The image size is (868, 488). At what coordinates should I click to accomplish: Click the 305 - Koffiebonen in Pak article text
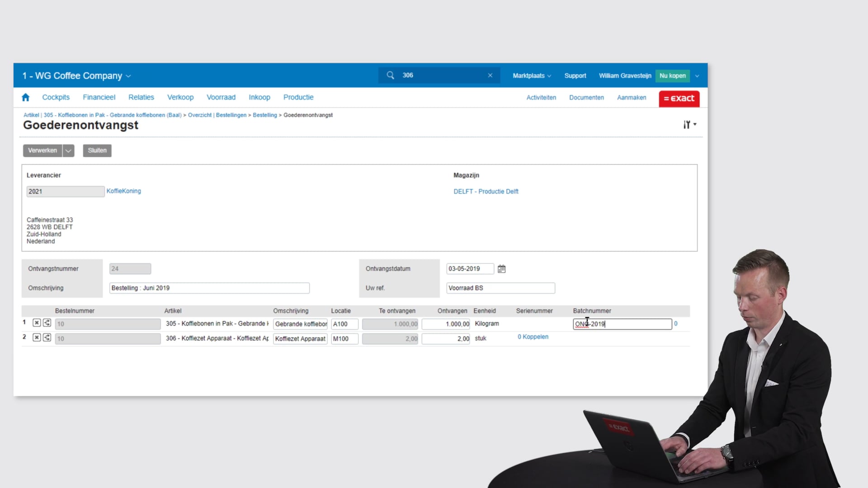[x=217, y=324]
